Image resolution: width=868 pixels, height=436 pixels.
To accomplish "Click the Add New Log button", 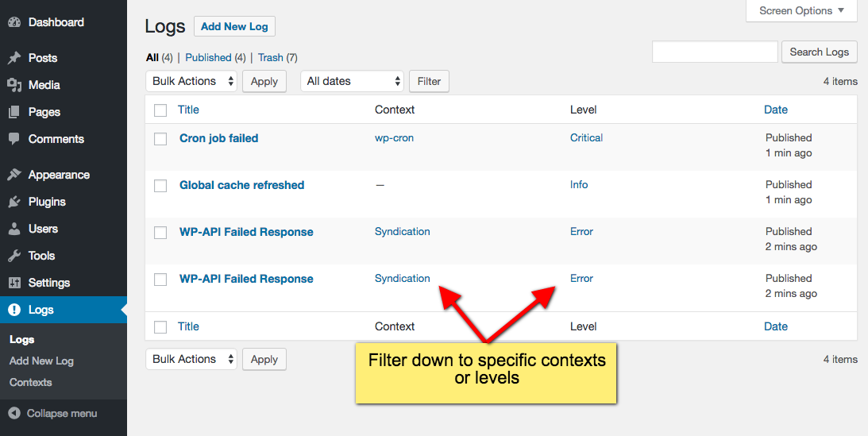I will pyautogui.click(x=234, y=26).
